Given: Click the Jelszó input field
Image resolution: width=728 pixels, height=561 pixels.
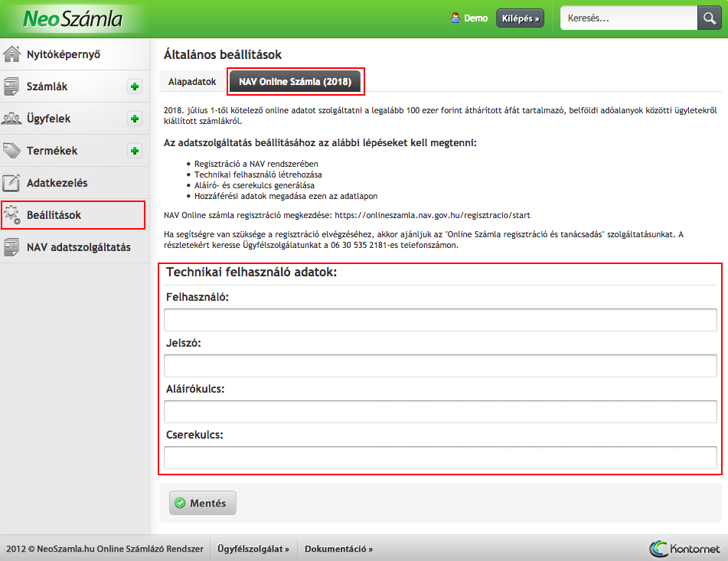Looking at the screenshot, I should (x=440, y=366).
